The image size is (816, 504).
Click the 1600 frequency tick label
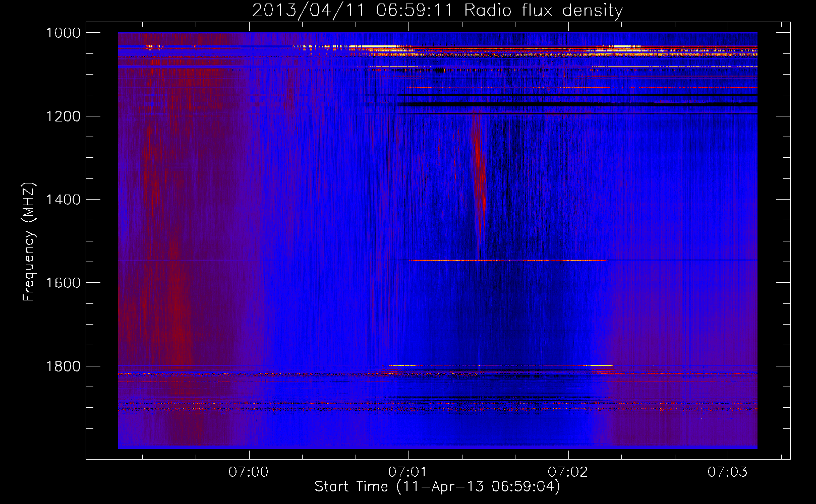63,283
